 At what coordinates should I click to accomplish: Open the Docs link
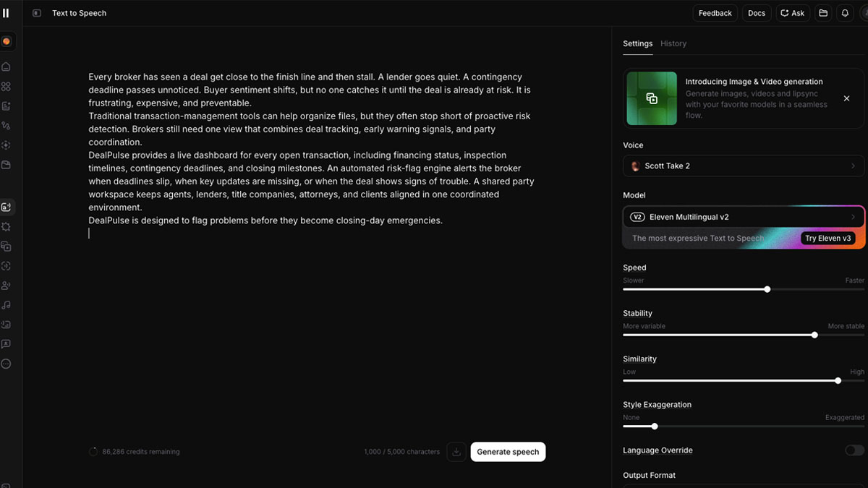(757, 13)
